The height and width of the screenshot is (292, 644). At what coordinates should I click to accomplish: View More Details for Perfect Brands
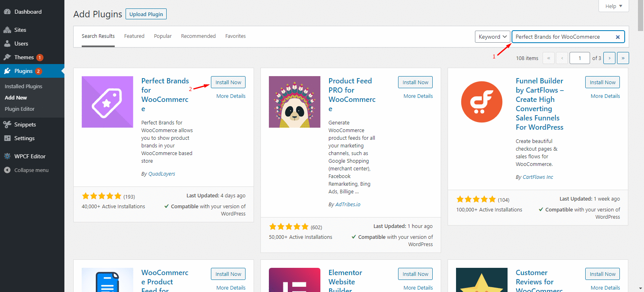pos(231,96)
